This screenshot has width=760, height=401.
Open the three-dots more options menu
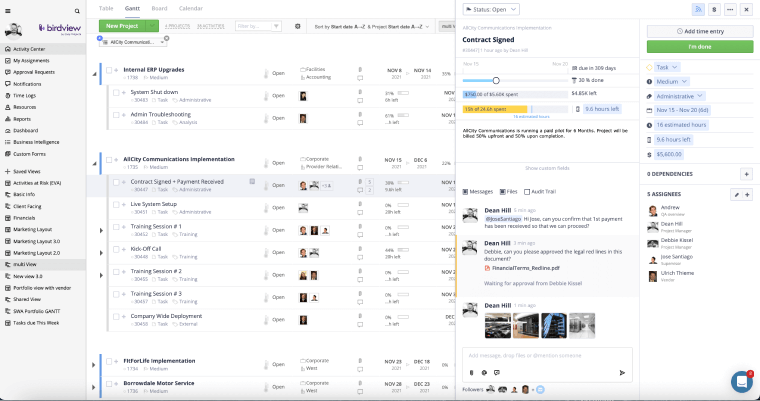(x=730, y=9)
